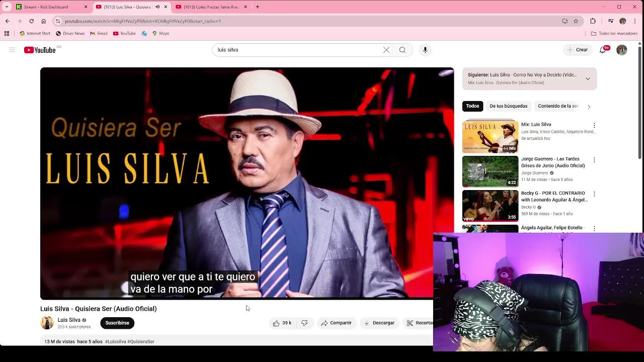
Task: Open the YouTube account avatar menu
Action: 622,50
